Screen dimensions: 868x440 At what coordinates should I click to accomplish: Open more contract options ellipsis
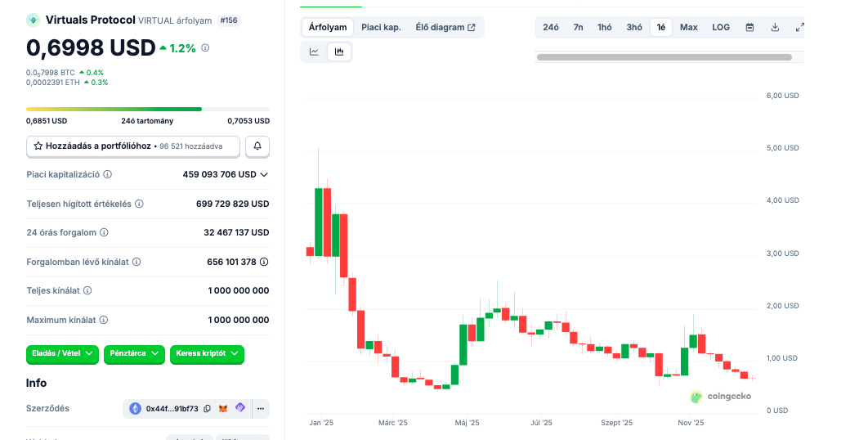pyautogui.click(x=261, y=408)
